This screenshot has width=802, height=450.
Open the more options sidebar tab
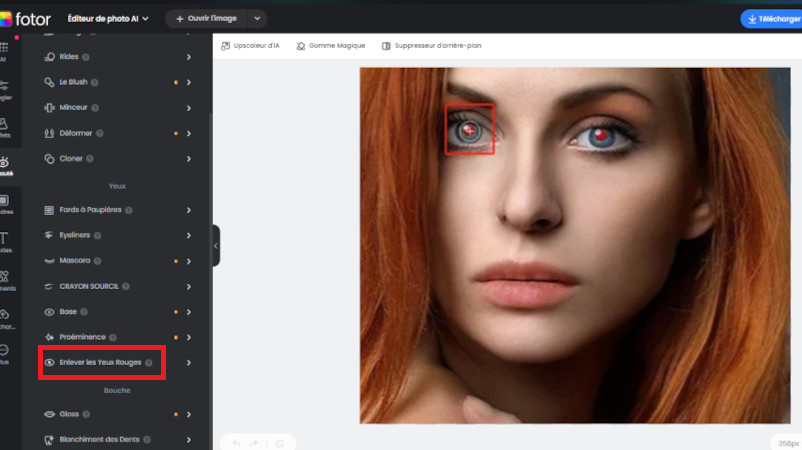point(5,354)
